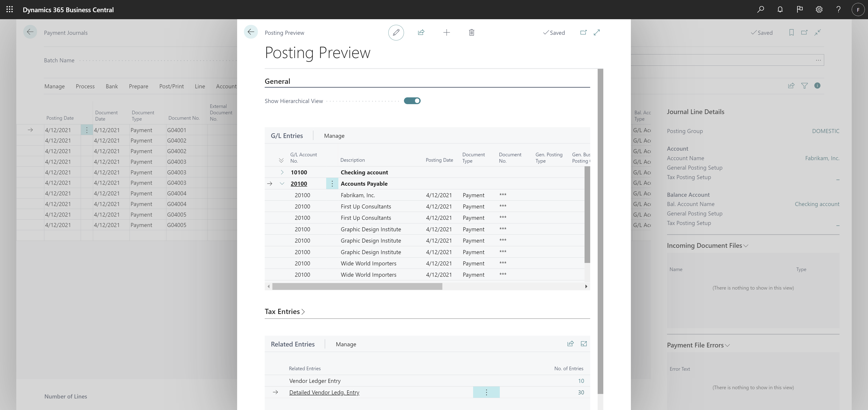Go back with the Posting Preview arrow
This screenshot has width=868, height=410.
coord(251,32)
